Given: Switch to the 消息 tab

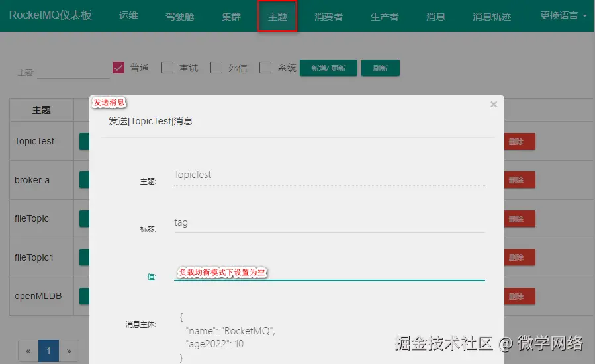Looking at the screenshot, I should pos(435,17).
